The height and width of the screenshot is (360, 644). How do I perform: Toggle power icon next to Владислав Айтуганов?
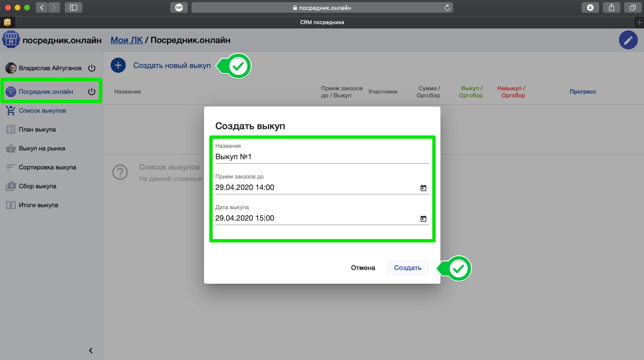92,68
